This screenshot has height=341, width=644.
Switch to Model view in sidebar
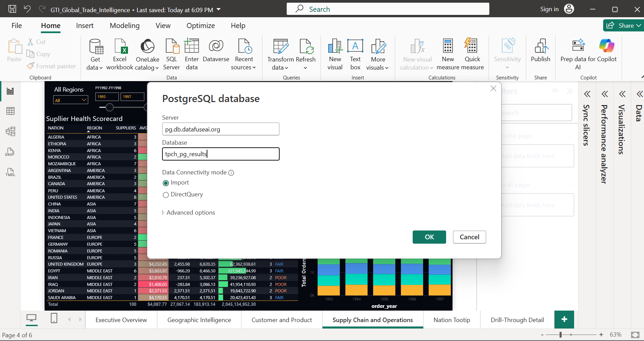tap(10, 131)
